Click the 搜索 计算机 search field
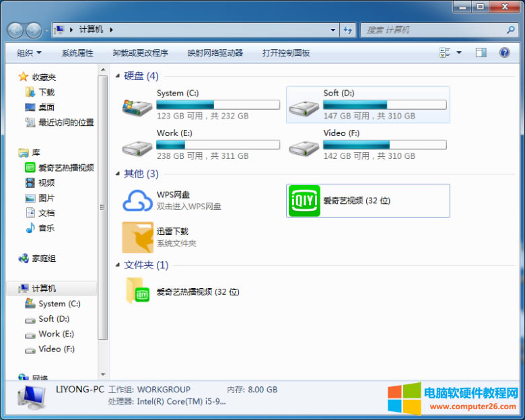The image size is (525, 420). coord(434,30)
